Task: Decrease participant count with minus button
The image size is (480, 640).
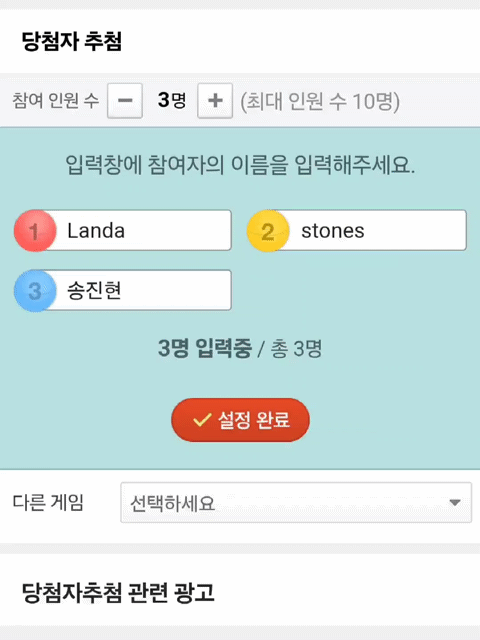Action: pyautogui.click(x=125, y=100)
